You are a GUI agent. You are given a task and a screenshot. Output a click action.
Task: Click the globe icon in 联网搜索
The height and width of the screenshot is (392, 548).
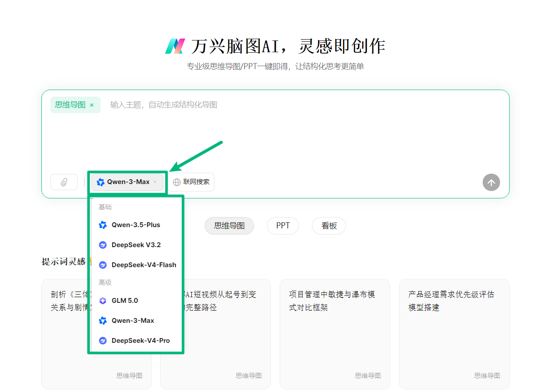pos(177,182)
